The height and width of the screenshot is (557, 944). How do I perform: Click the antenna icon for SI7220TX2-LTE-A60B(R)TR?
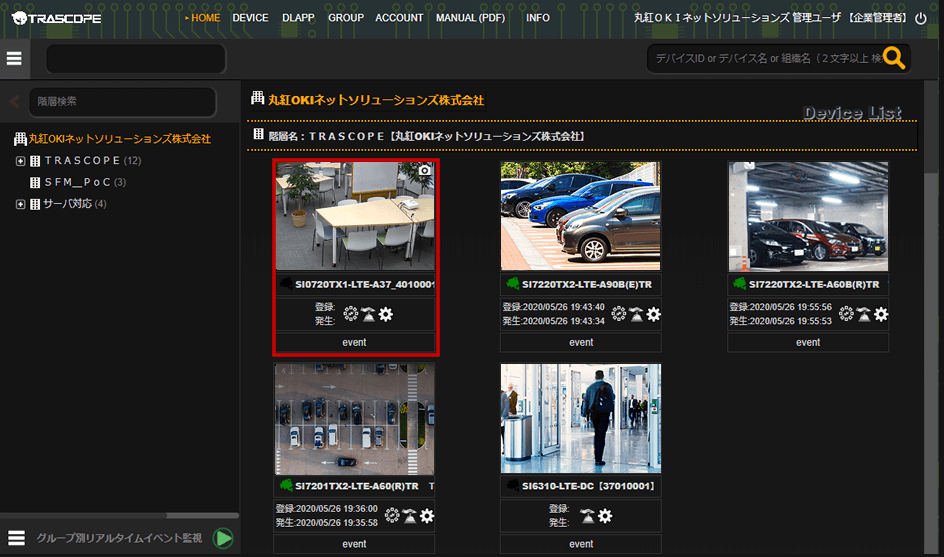(863, 314)
